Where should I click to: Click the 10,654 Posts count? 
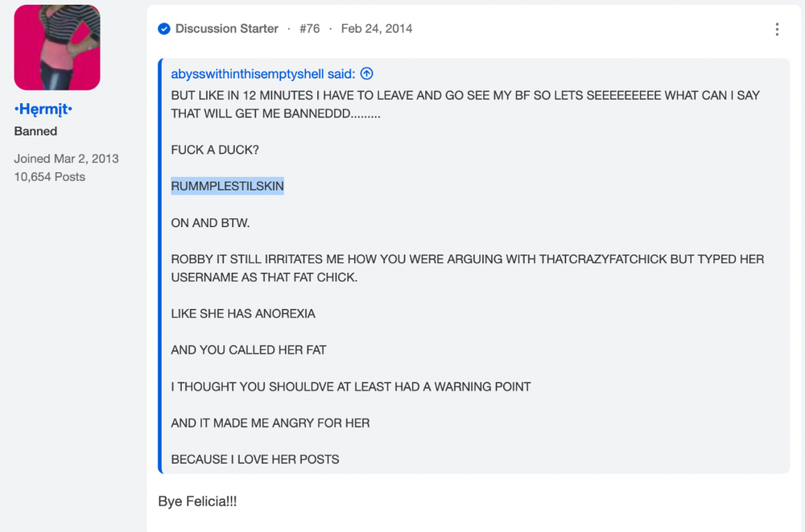(49, 176)
